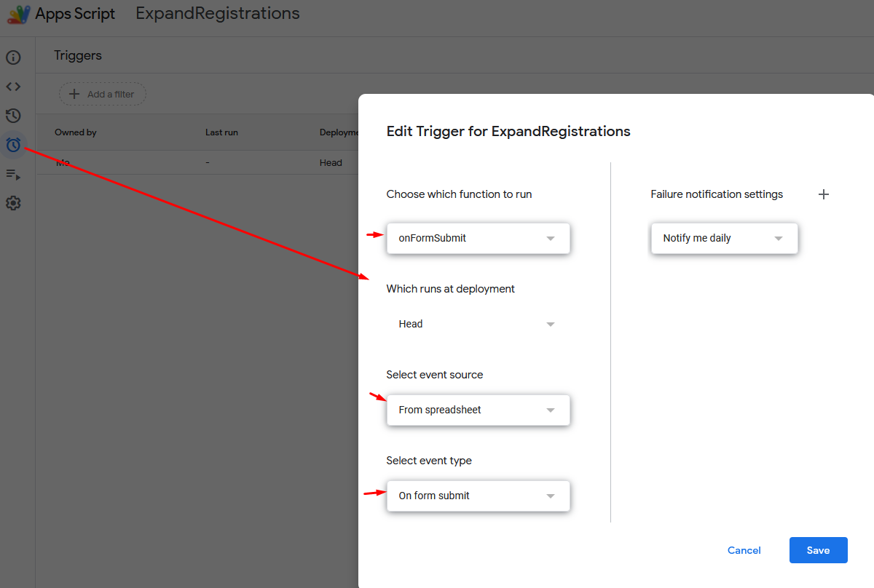This screenshot has width=874, height=588.
Task: Click the Save button
Action: click(x=818, y=550)
